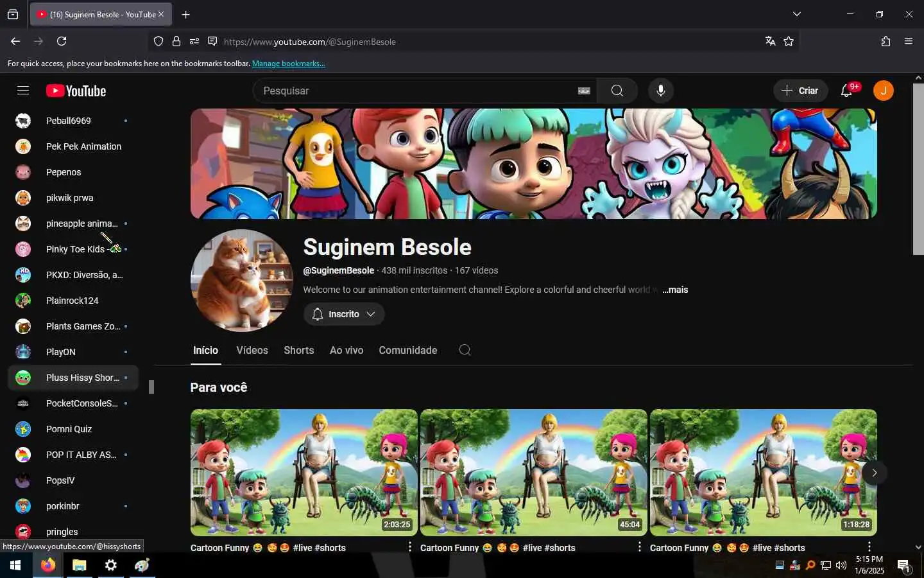The width and height of the screenshot is (924, 578).
Task: Open the YouTube hamburger guide menu
Action: coord(23,91)
